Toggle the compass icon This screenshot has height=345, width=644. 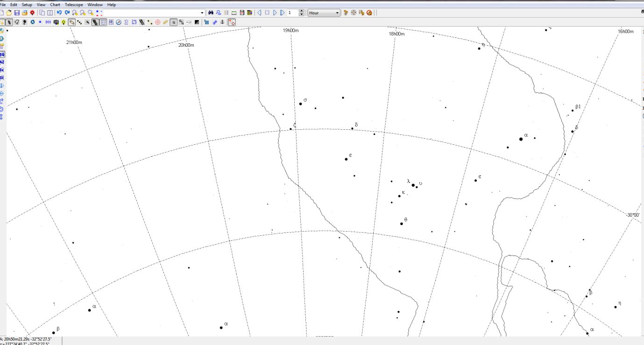(118, 22)
